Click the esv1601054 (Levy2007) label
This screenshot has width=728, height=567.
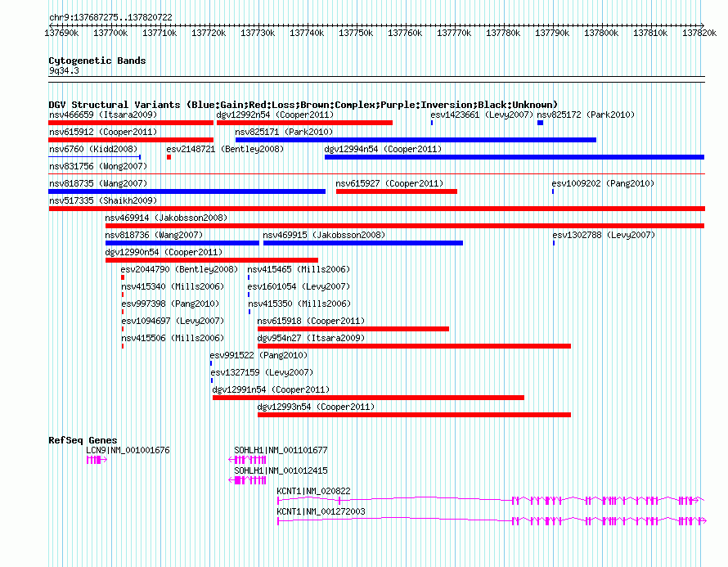[299, 286]
